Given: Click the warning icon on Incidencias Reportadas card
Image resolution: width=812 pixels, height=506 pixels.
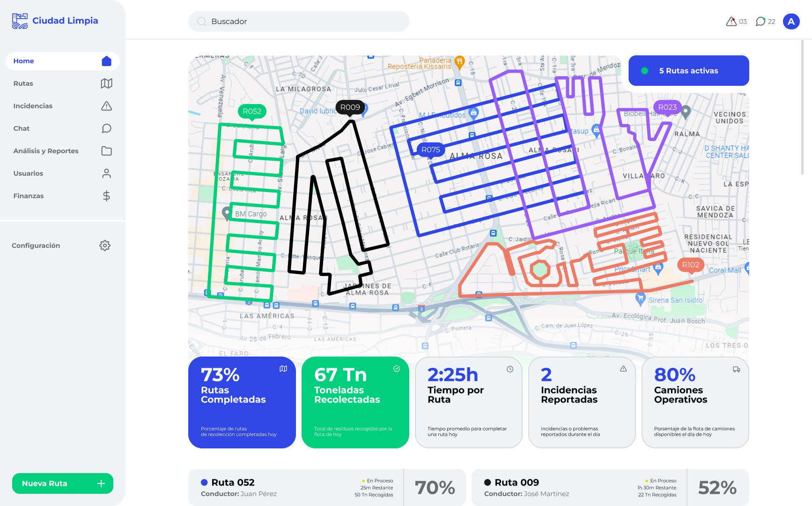Looking at the screenshot, I should click(x=623, y=369).
